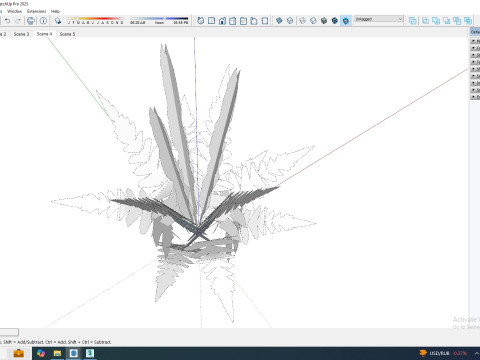The width and height of the screenshot is (480, 360).
Task: Select the Front view house icon
Action: pos(222,21)
